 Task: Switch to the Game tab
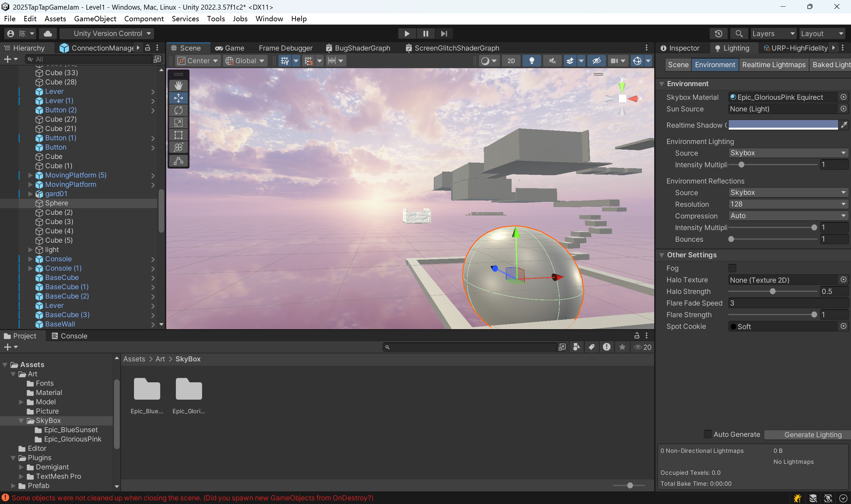coord(230,48)
